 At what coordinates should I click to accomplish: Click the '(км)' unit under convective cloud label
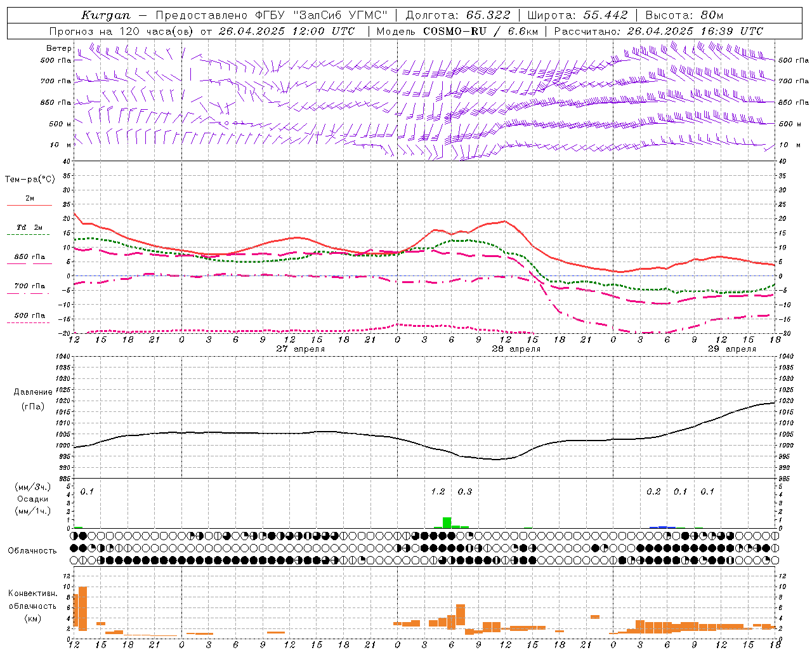click(x=33, y=618)
